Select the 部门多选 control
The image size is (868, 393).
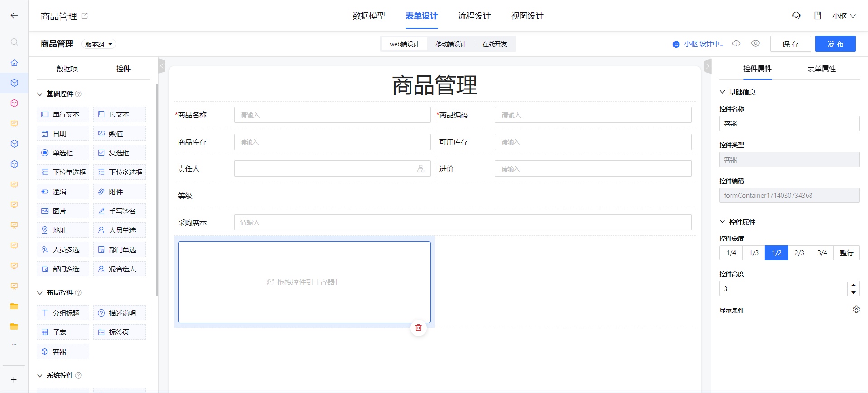[62, 269]
